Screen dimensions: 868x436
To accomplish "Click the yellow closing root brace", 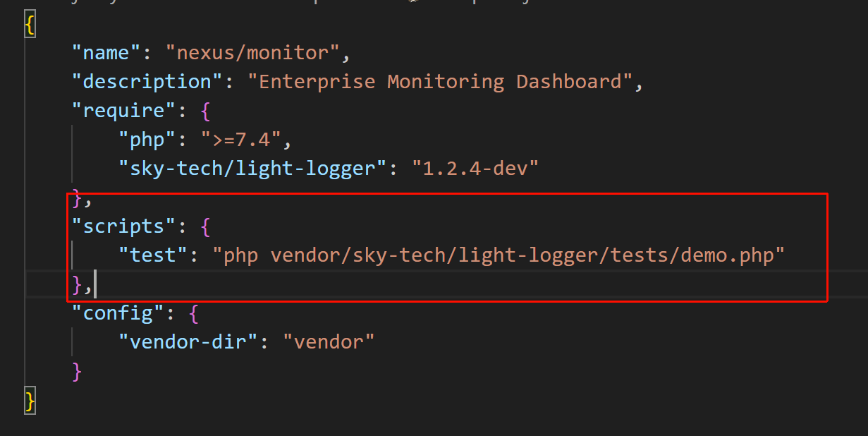I will point(30,400).
